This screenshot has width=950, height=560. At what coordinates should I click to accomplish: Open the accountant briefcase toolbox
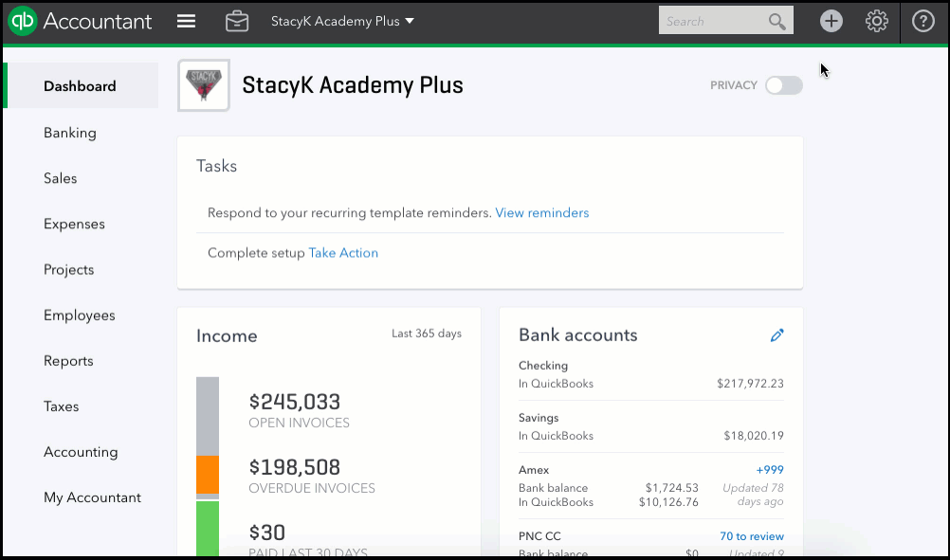click(237, 21)
